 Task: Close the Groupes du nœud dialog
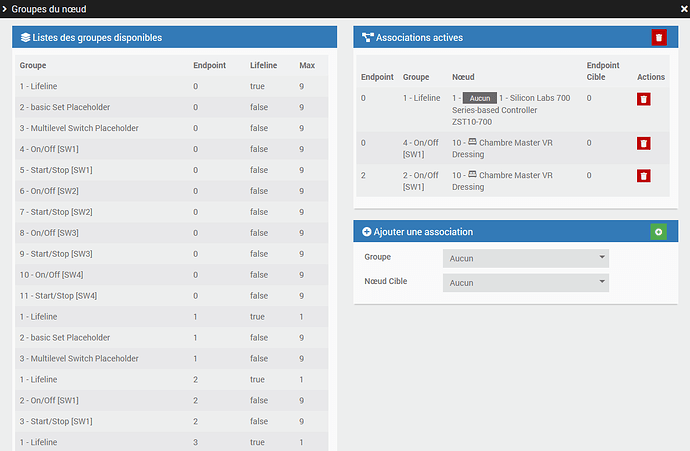[x=681, y=9]
